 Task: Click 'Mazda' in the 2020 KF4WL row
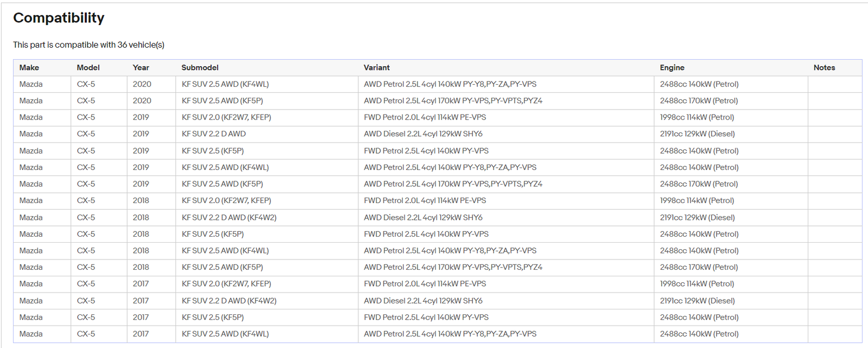(x=31, y=84)
